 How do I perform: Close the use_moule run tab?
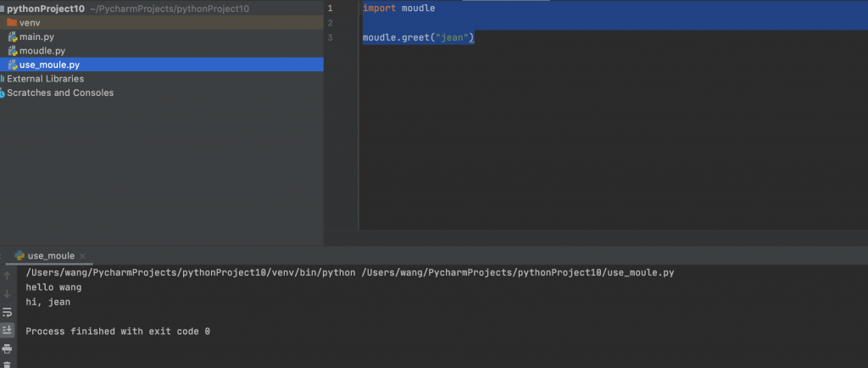[x=82, y=256]
